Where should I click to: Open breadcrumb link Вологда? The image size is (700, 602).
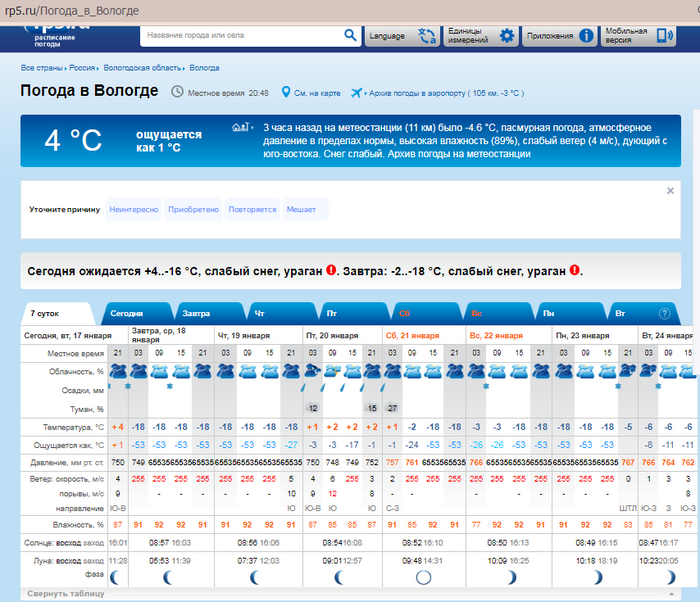[204, 68]
